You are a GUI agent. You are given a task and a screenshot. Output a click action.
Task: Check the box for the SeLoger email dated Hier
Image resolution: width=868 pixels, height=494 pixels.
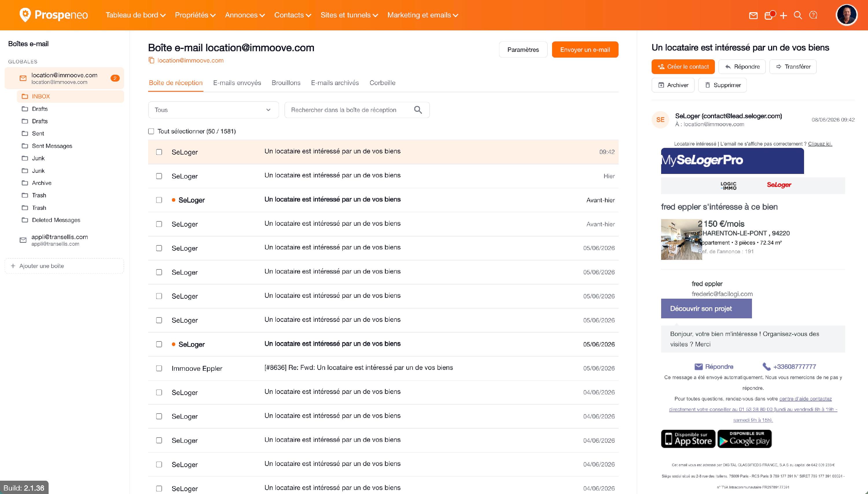[159, 176]
